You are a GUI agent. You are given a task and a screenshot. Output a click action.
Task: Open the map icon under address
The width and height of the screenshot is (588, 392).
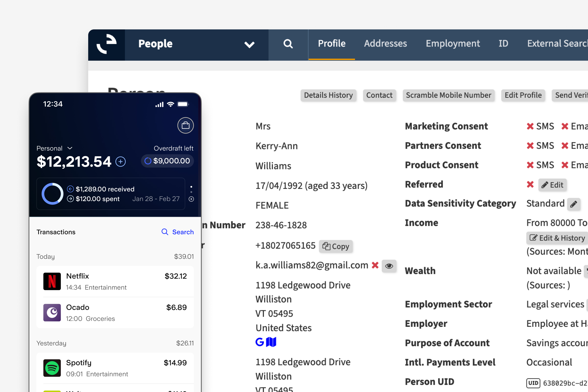point(271,342)
